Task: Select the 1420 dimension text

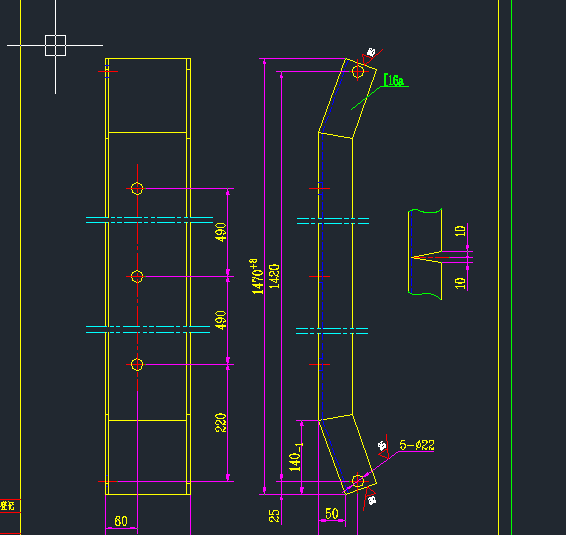Action: (274, 276)
